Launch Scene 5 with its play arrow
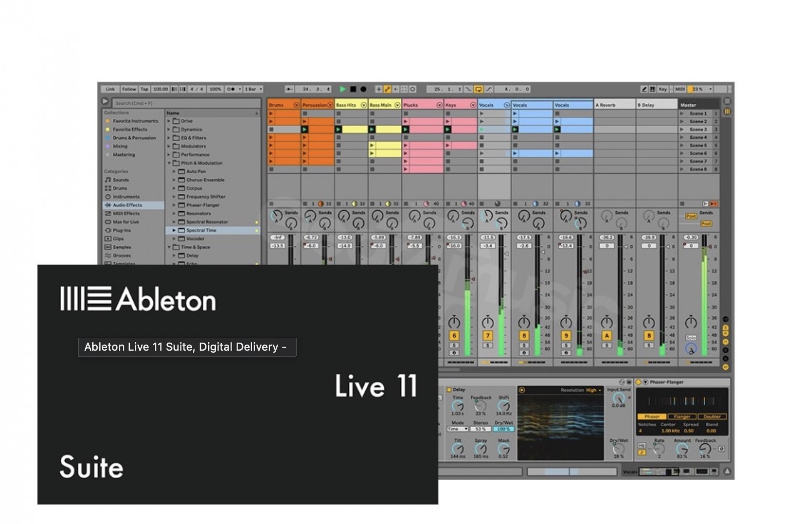The image size is (812, 524). tap(682, 145)
